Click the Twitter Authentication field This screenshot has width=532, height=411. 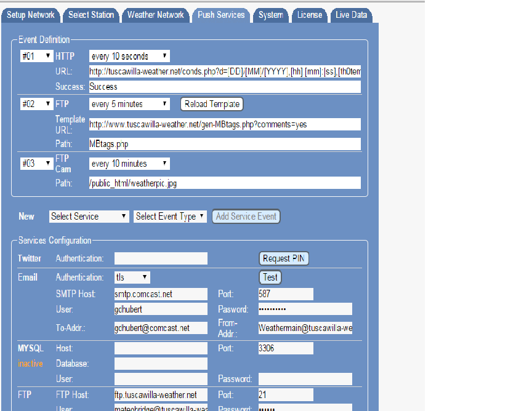161,258
